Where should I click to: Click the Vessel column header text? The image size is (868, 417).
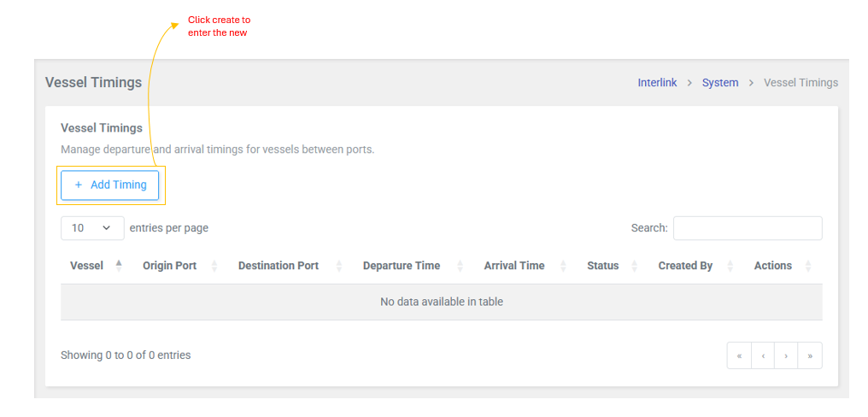click(86, 266)
